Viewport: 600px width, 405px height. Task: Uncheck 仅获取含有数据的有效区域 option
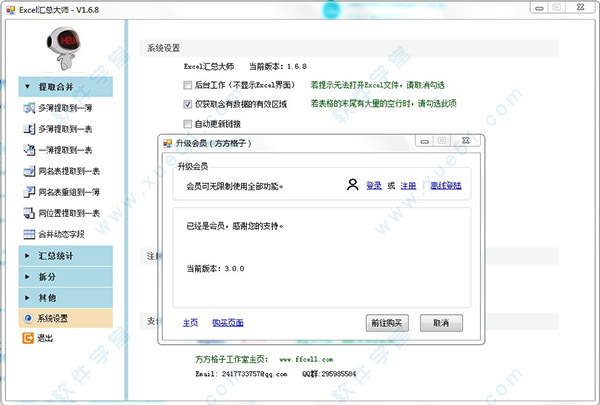pos(188,104)
